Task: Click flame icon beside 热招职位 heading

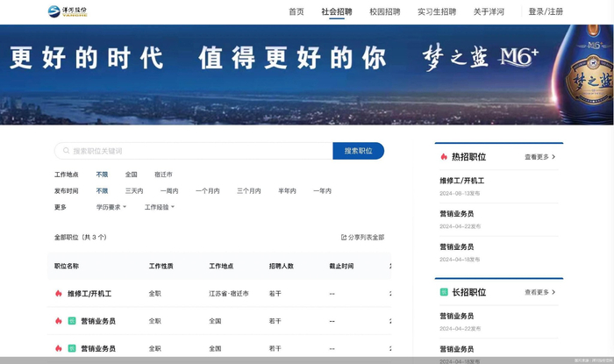Action: coord(444,157)
